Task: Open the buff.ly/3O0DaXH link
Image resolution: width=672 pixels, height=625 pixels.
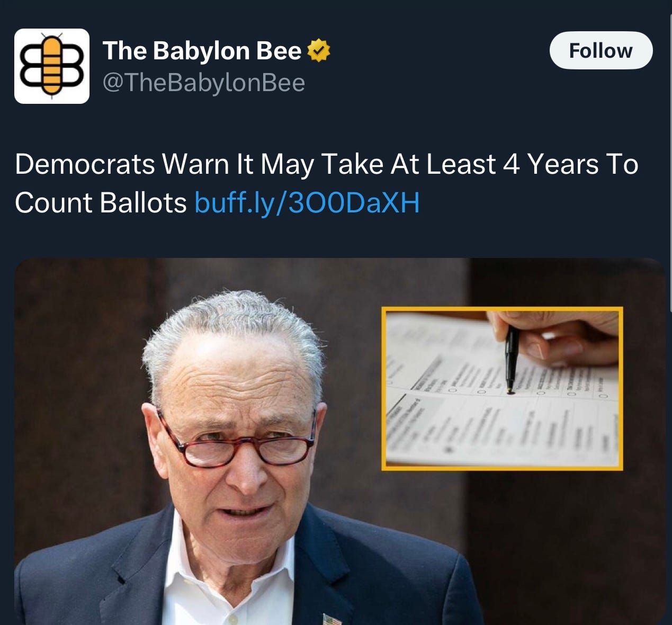Action: [307, 202]
